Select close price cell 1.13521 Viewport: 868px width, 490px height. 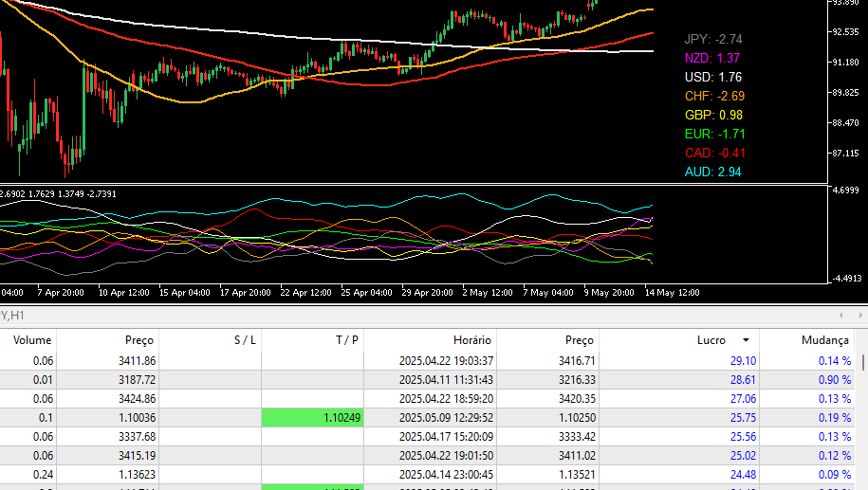578,475
